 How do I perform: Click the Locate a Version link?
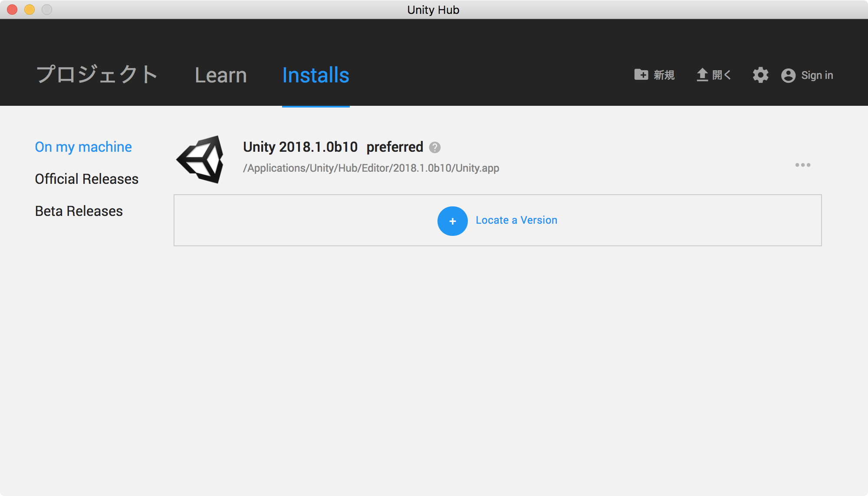[516, 220]
